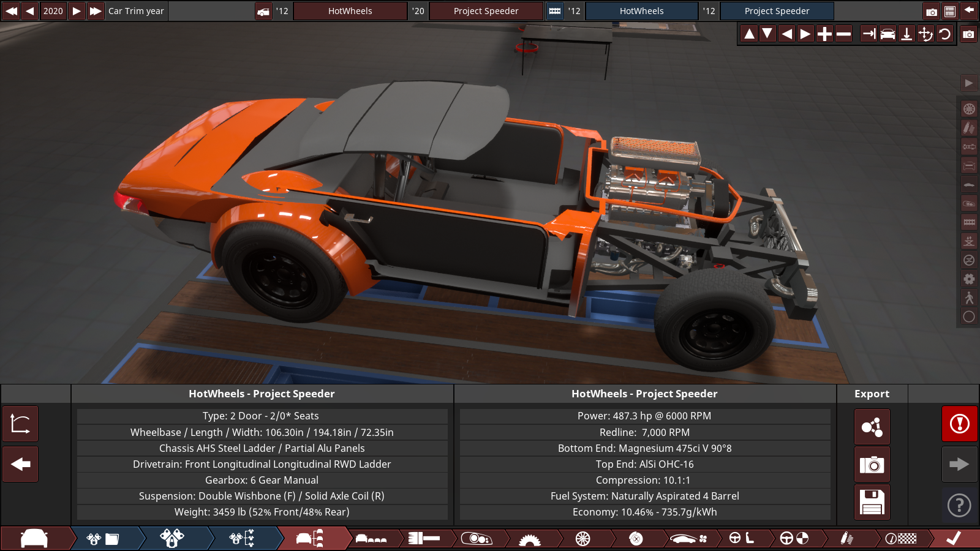Open the engine testing tab
Screen dimensions: 980x551
pyautogui.click(x=242, y=539)
